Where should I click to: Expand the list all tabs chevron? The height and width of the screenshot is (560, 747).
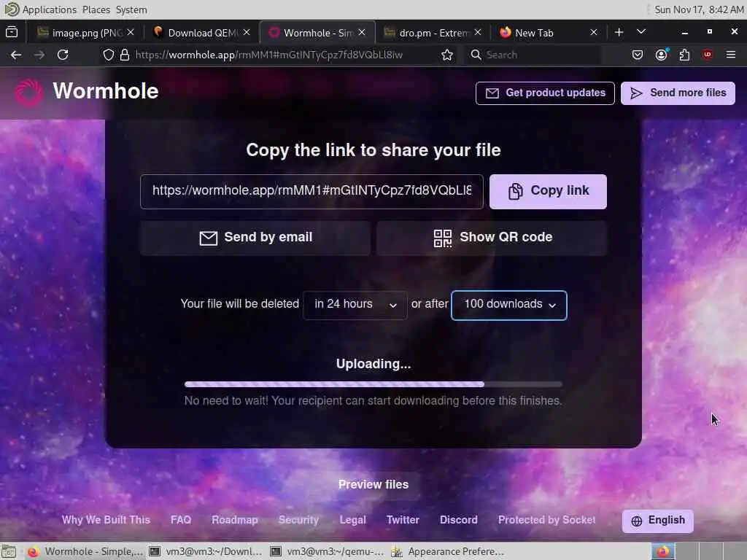(641, 32)
